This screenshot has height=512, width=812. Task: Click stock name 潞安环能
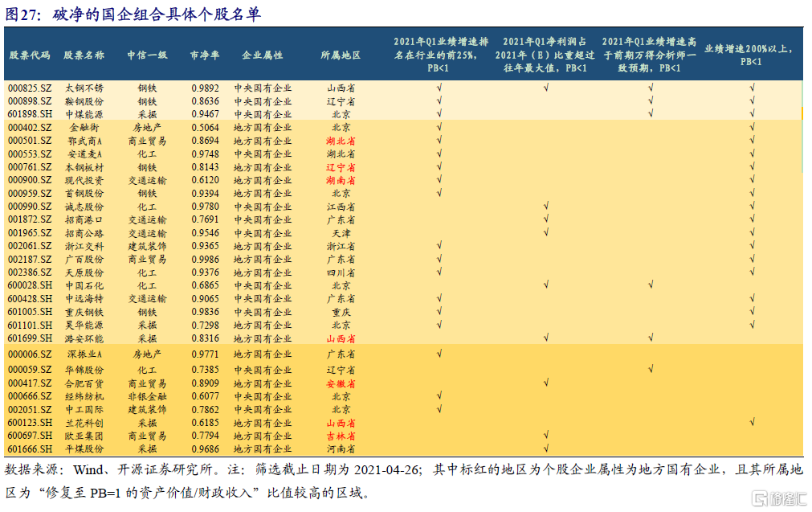point(84,338)
